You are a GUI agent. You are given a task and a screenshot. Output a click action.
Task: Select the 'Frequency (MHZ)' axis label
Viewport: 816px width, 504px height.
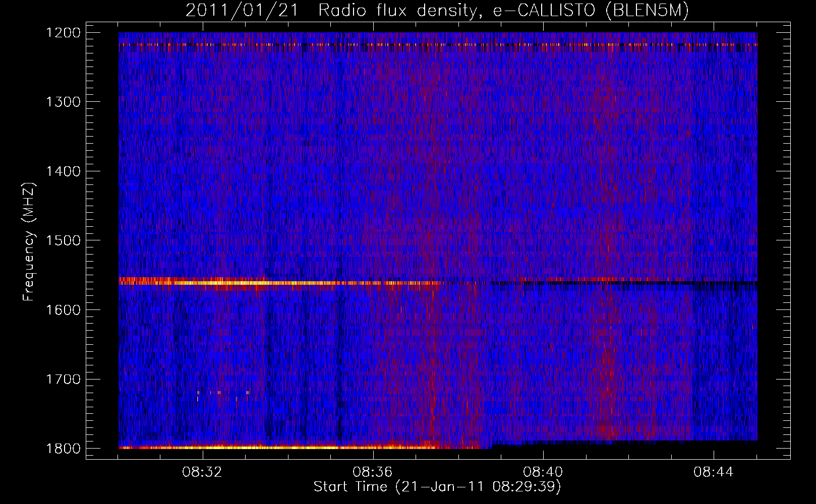(29, 242)
